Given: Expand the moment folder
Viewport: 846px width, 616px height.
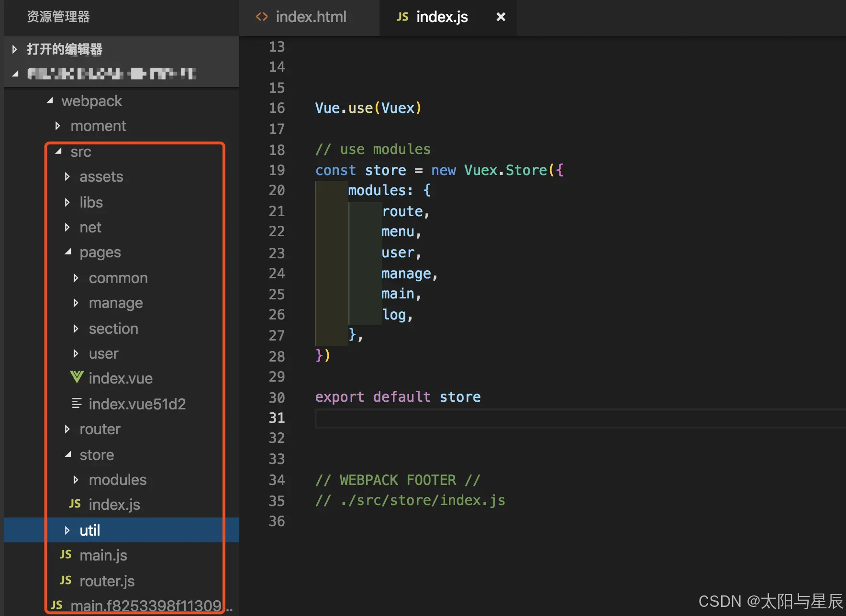Looking at the screenshot, I should (58, 126).
